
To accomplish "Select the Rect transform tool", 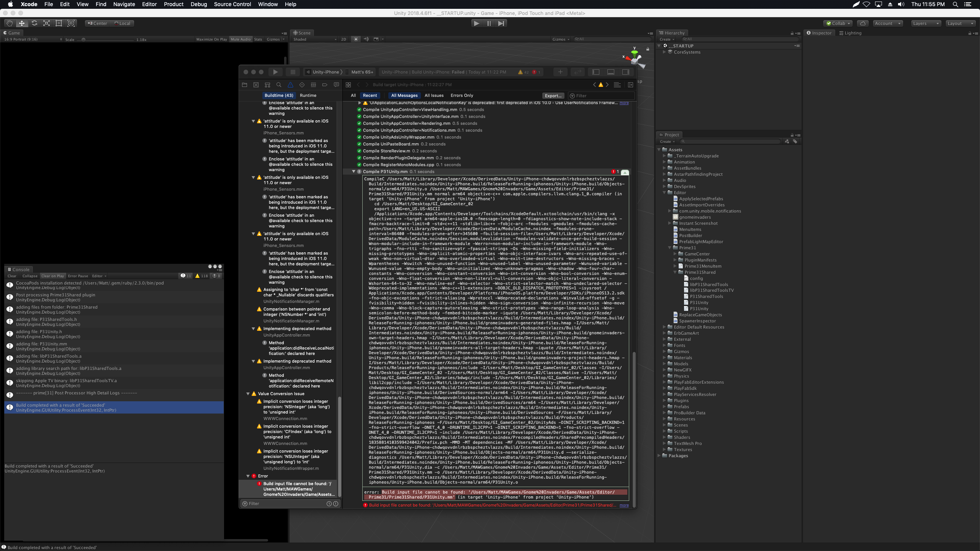I will tap(59, 23).
